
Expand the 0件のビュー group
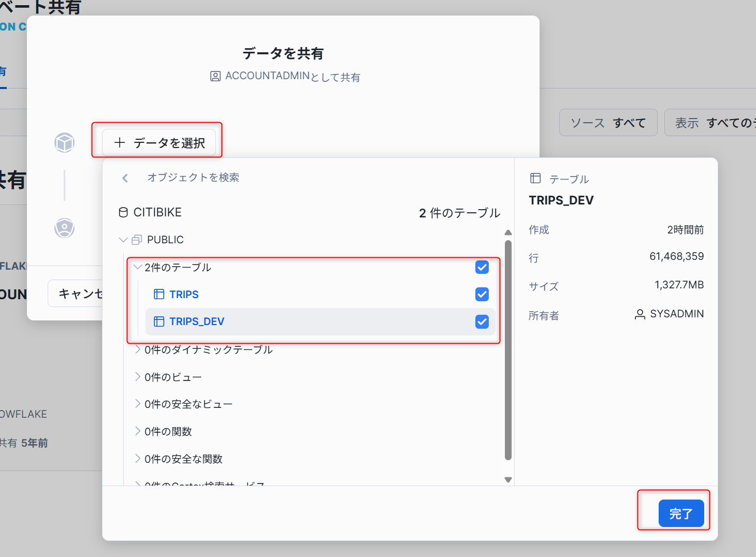(x=138, y=377)
